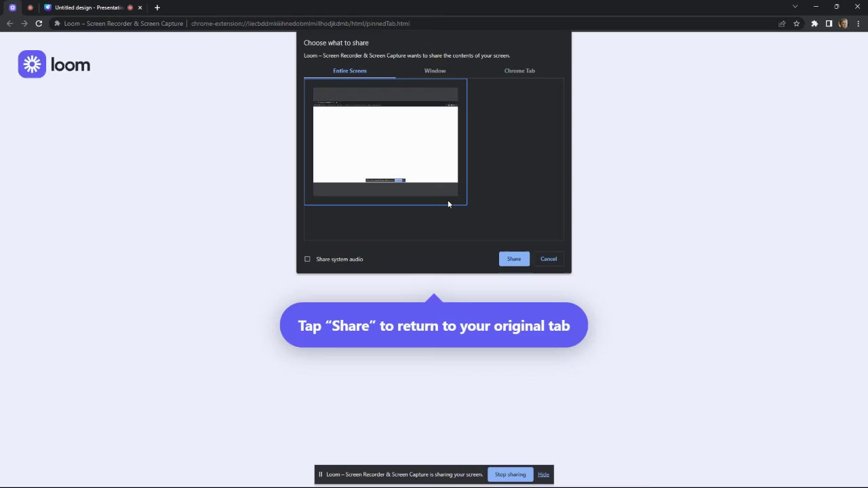
Task: Expand the tab search dropdown
Action: point(795,7)
